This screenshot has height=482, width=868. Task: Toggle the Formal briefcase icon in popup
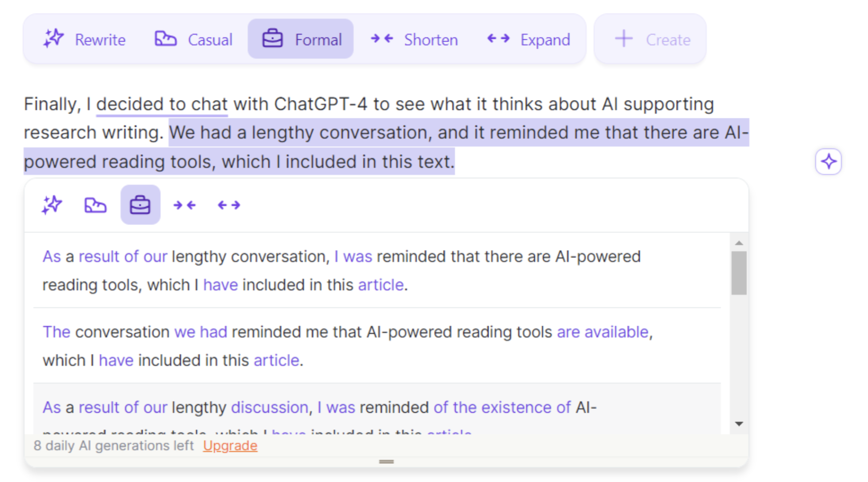click(x=140, y=205)
